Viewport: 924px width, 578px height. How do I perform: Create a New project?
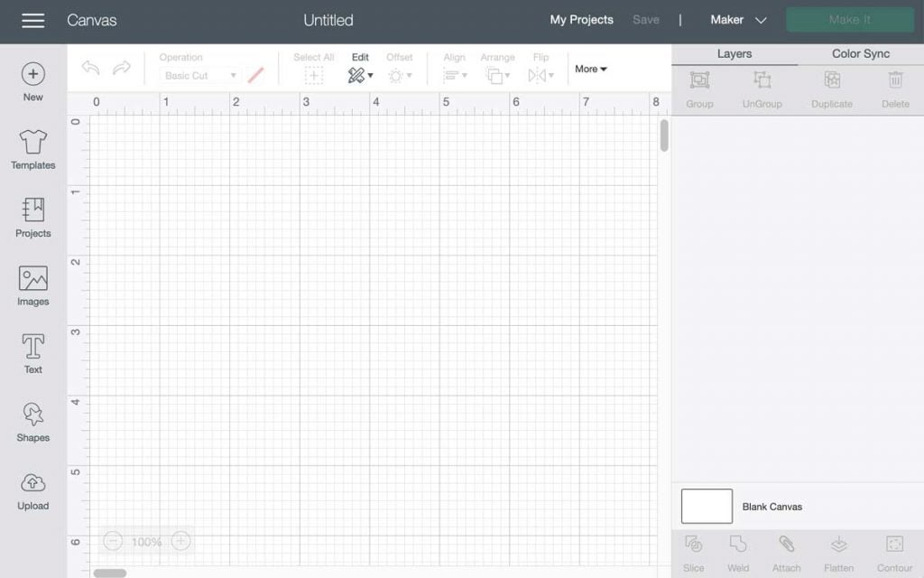point(33,82)
